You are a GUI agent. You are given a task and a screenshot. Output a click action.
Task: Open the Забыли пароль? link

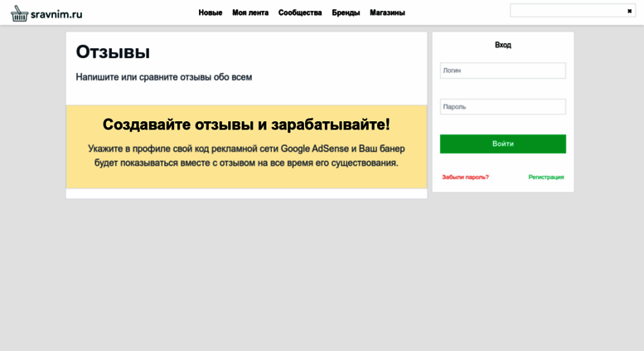pyautogui.click(x=465, y=177)
